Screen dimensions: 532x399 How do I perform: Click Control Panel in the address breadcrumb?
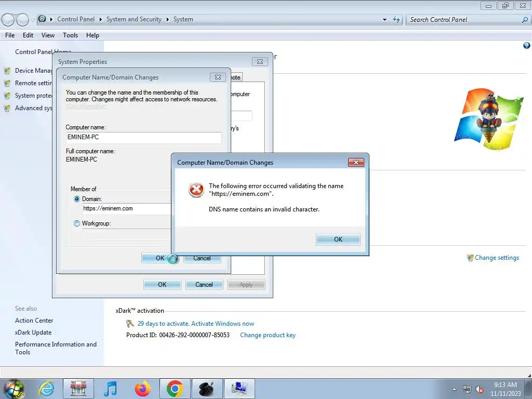[76, 19]
